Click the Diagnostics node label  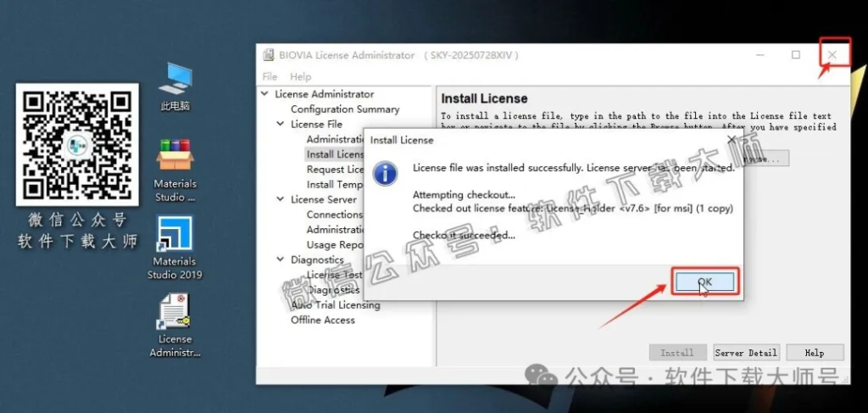click(317, 260)
